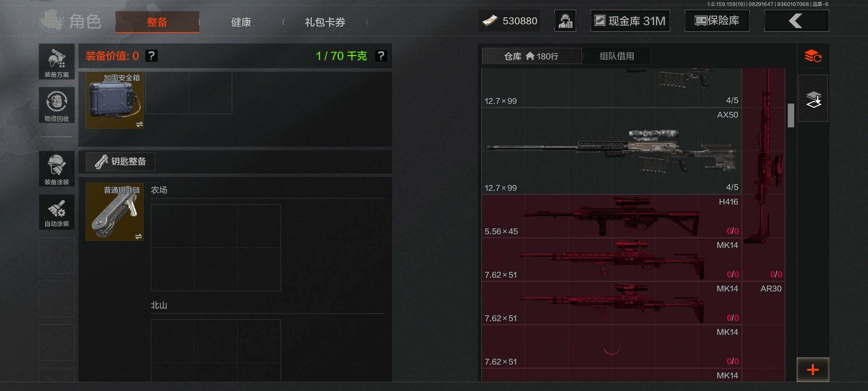Open the 装备方案 loadout preset icon
This screenshot has width=868, height=391.
[57, 62]
